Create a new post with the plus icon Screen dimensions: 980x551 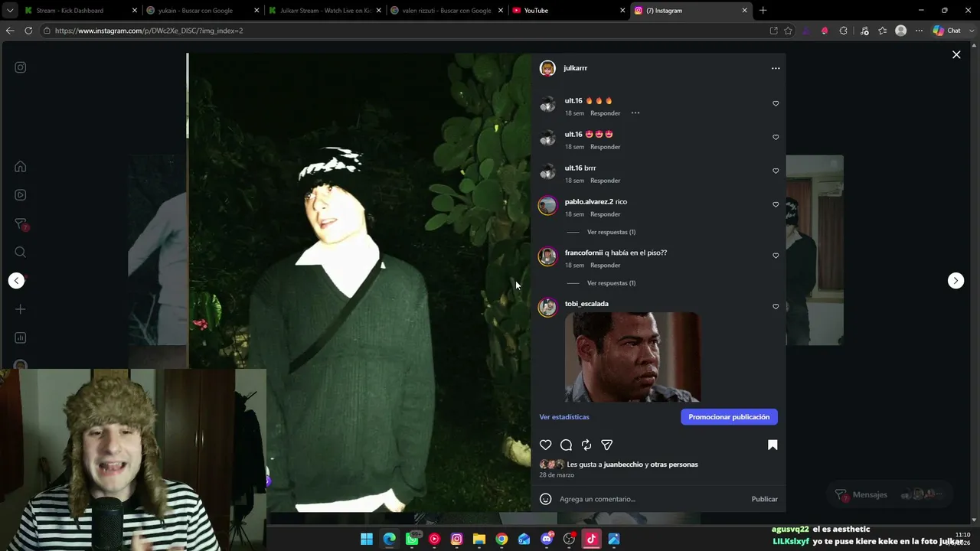21,309
